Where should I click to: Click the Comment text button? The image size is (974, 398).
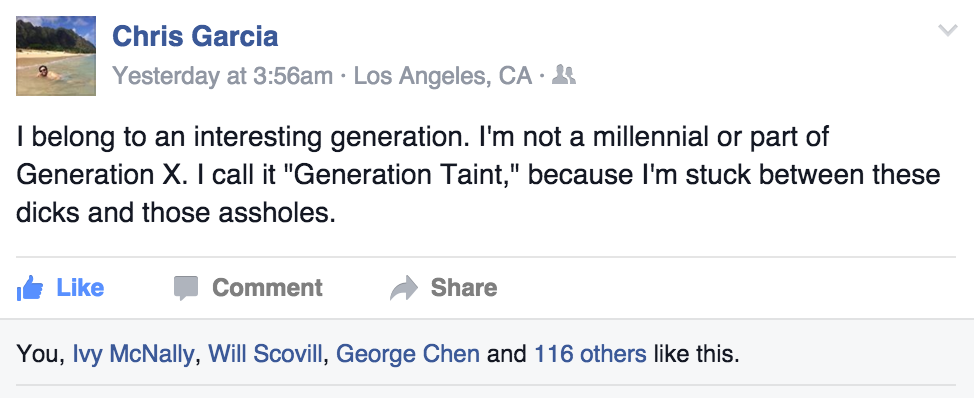click(x=267, y=287)
